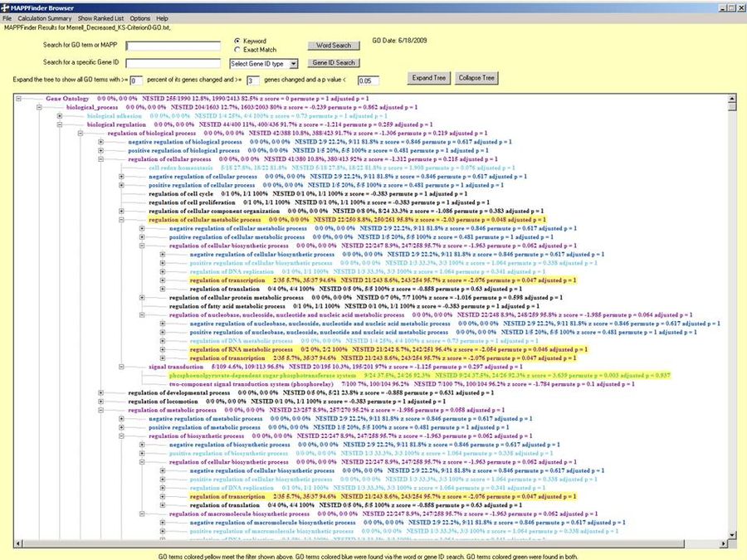Expand regulation of developmental process node
This screenshot has height=560, width=747.
click(100, 393)
